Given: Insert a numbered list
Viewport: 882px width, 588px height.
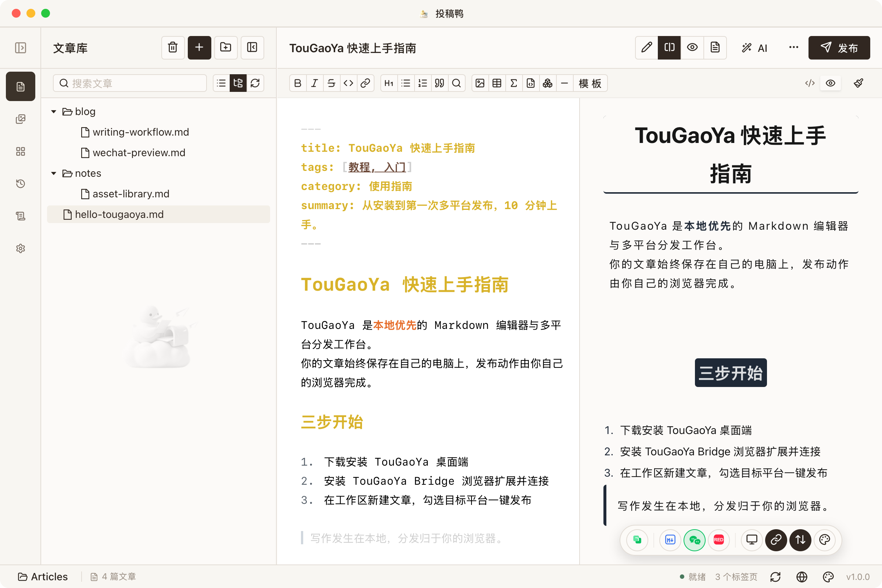Looking at the screenshot, I should (x=423, y=83).
